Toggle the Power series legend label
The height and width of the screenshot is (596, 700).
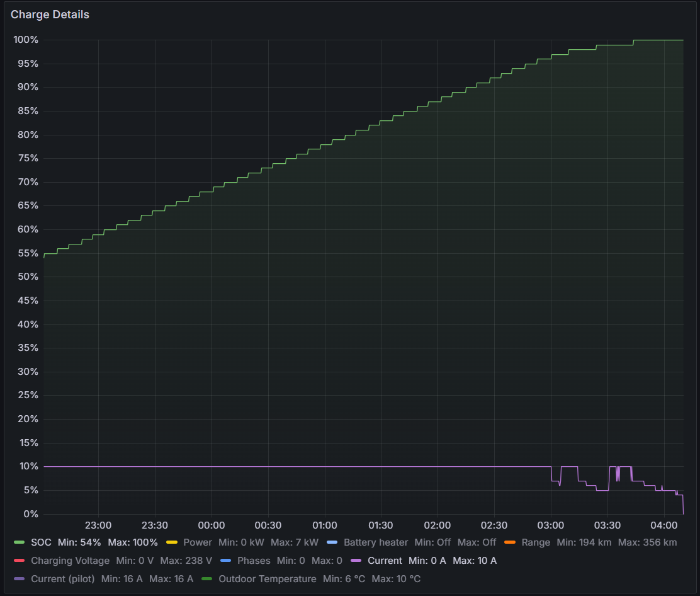click(197, 542)
